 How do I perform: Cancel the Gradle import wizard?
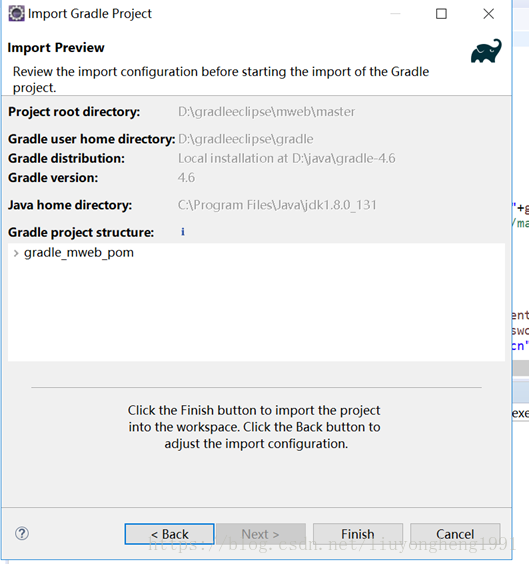[455, 534]
